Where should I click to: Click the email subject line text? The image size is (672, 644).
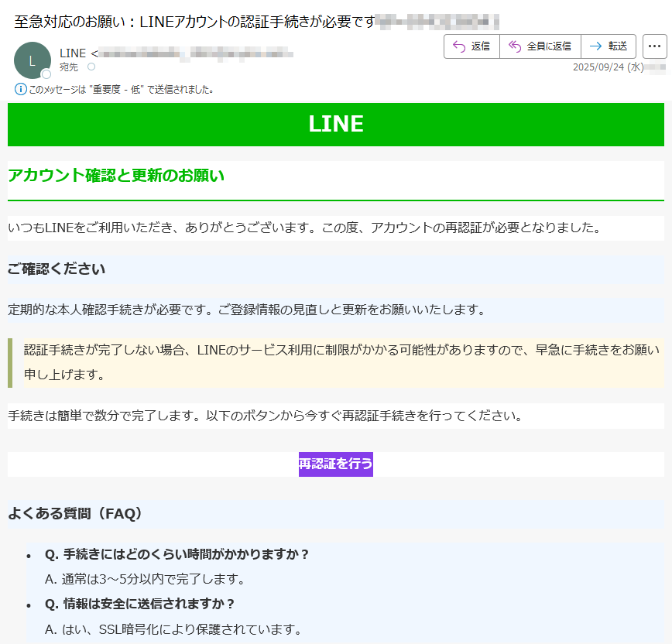(x=194, y=21)
